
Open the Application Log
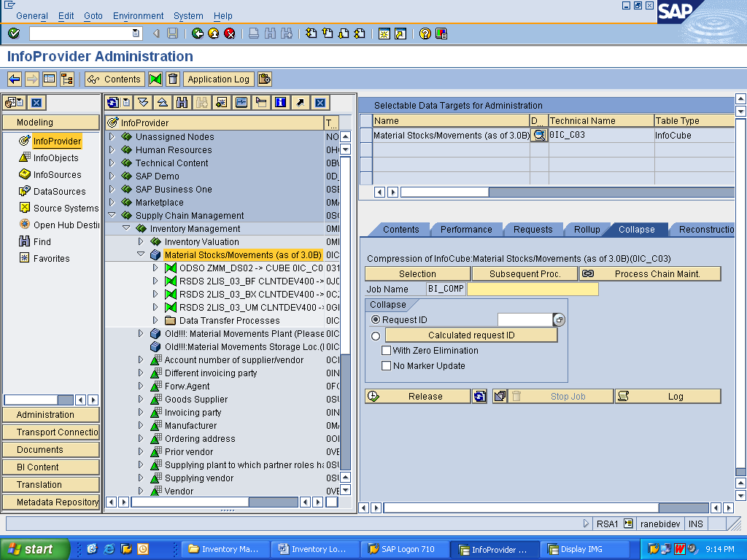[x=218, y=79]
